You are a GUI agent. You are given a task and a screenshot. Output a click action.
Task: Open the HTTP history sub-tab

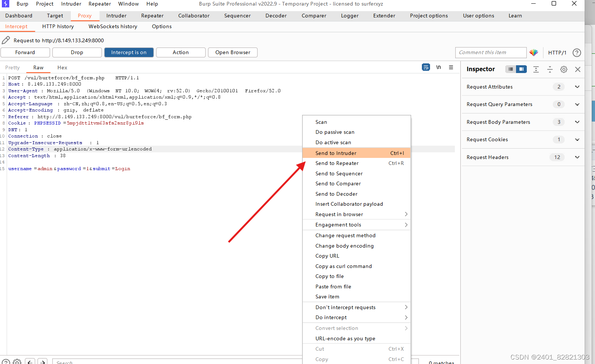coord(58,26)
